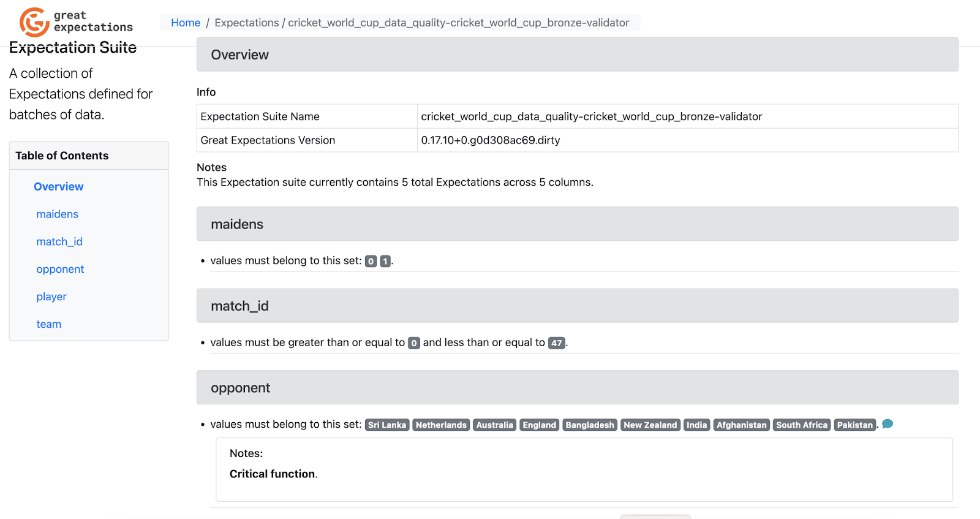Image resolution: width=980 pixels, height=519 pixels.
Task: Select the South Africa value badge
Action: [802, 425]
